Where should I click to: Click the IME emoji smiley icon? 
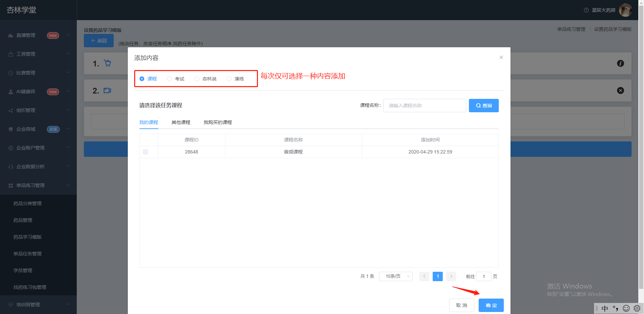626,308
